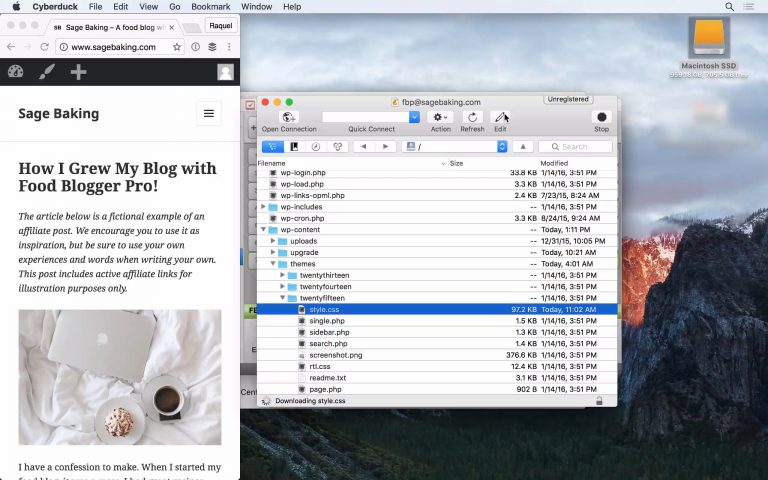Expand the uploads folder triangle
The height and width of the screenshot is (480, 768).
point(273,241)
